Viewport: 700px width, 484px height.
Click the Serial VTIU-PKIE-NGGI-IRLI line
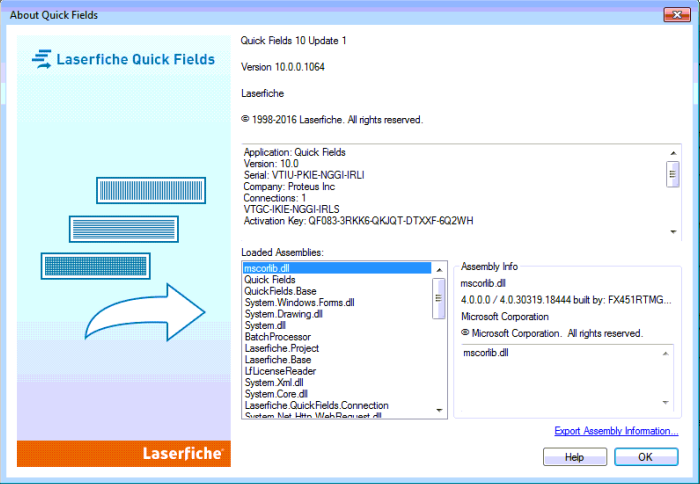coord(304,175)
